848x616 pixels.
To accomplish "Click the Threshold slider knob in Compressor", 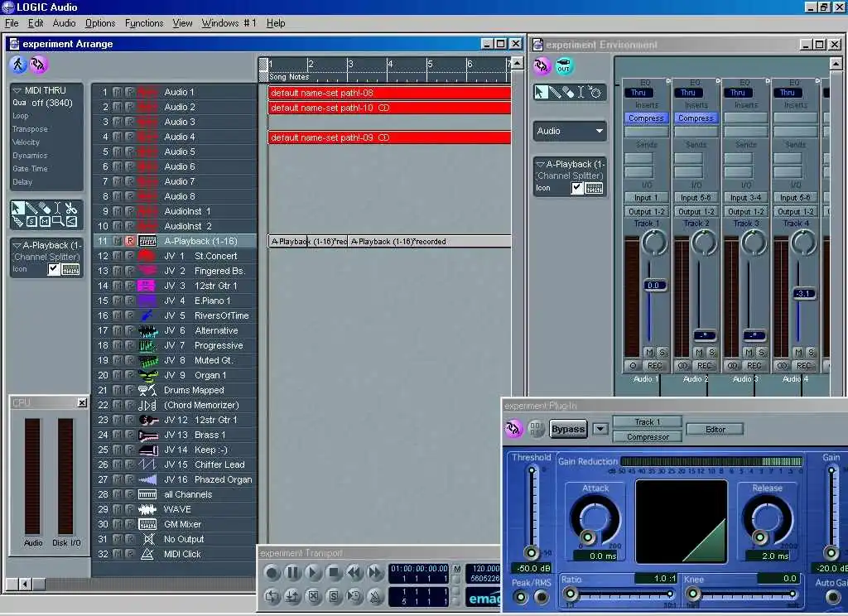I will pos(532,553).
